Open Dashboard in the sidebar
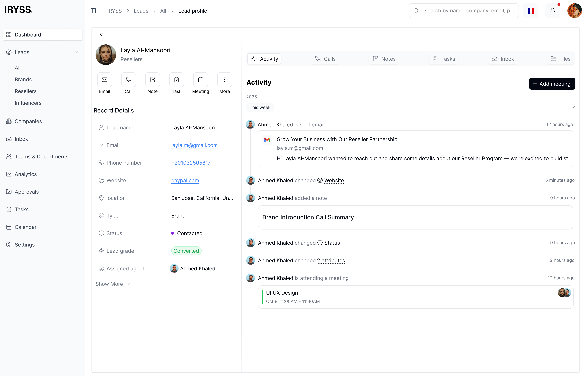This screenshot has height=376, width=588. pos(43,35)
